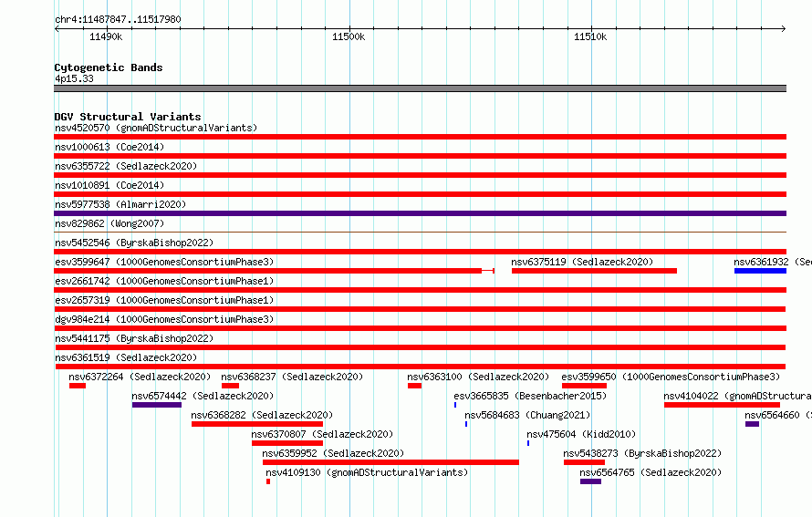Image resolution: width=812 pixels, height=517 pixels.
Task: Click the tiny red marker under nsv4109130
Action: [268, 481]
